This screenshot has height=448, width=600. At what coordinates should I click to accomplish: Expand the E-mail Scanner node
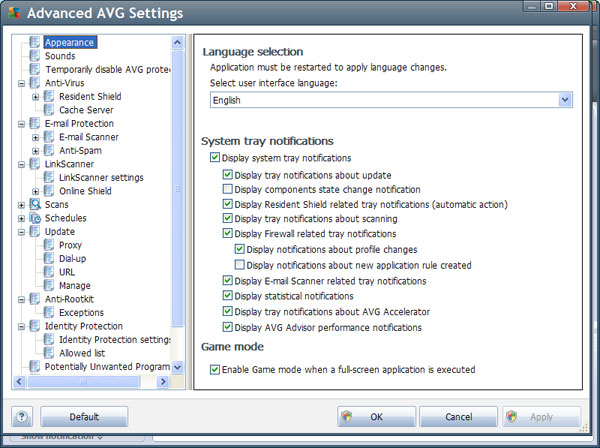[x=35, y=137]
